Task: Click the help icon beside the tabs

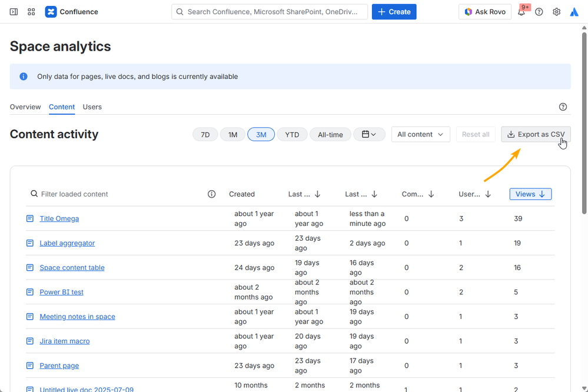Action: coord(563,107)
